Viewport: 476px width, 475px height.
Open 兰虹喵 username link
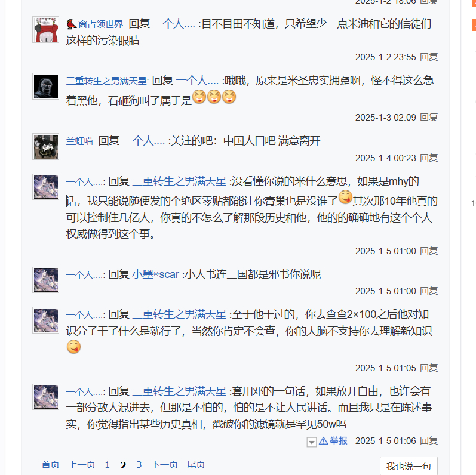80,141
